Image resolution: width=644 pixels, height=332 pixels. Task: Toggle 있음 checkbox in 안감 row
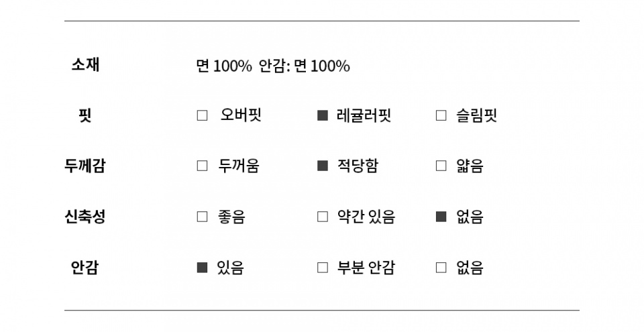point(202,268)
